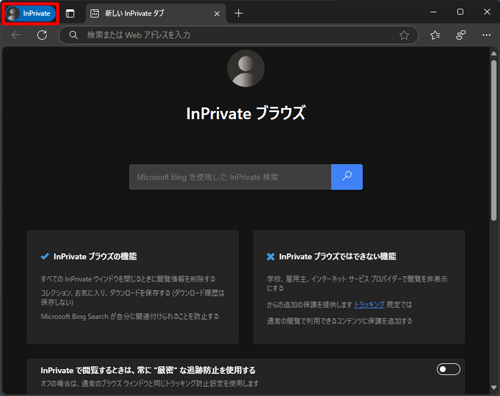Click the scrollbar up arrow
Screen dimensions: 500x396
(x=494, y=54)
